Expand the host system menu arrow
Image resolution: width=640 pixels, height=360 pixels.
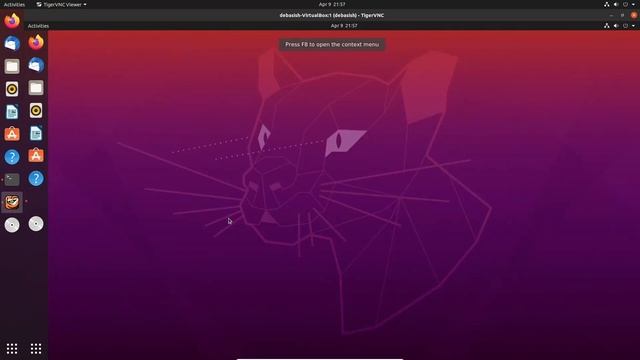point(633,4)
